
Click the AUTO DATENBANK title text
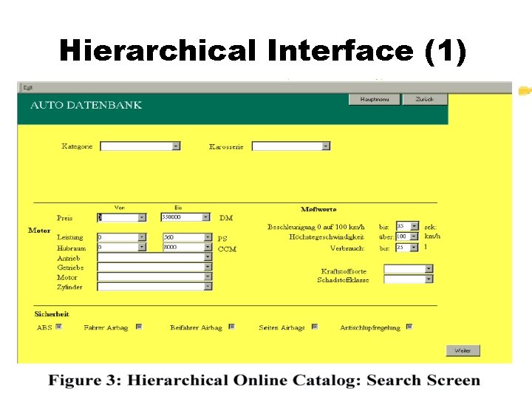[86, 105]
